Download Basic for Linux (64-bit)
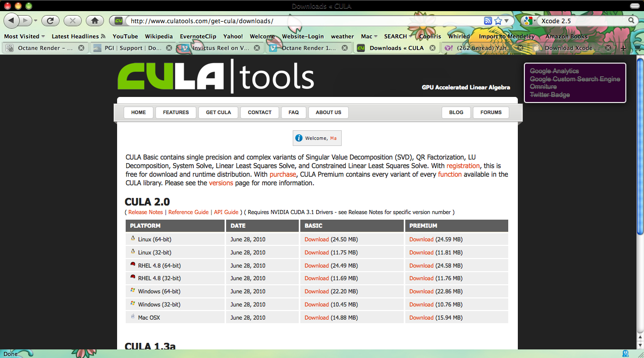Screen dimensions: 644x358 (317, 239)
